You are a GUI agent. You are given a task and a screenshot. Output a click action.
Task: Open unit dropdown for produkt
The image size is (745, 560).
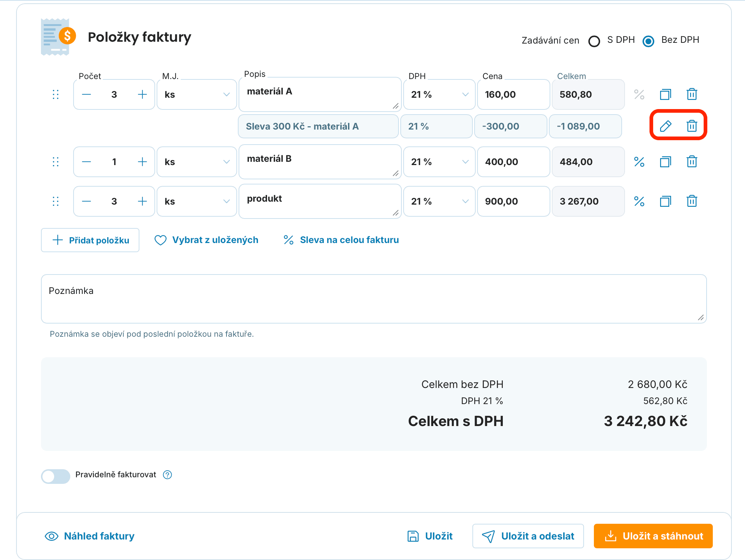click(197, 201)
